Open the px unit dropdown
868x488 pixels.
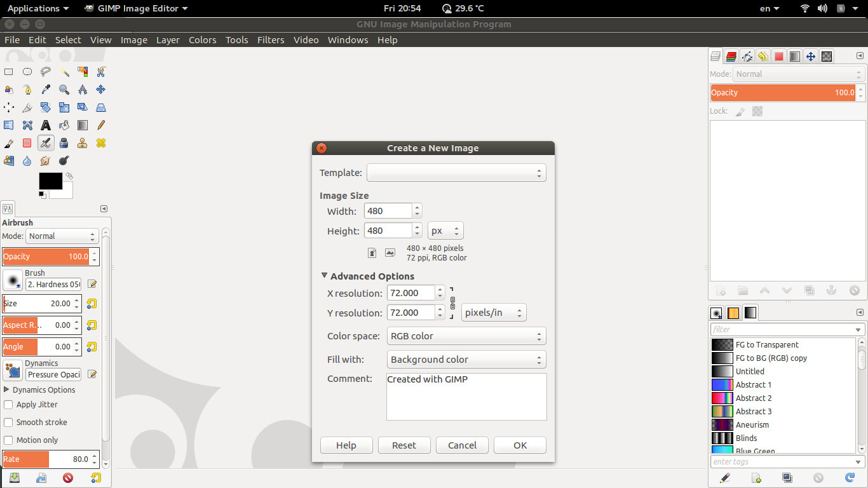[445, 231]
